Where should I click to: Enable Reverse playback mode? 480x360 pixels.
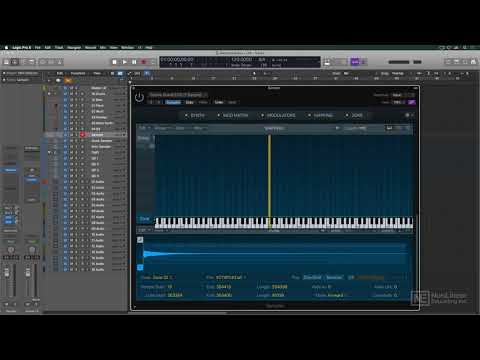[334, 277]
